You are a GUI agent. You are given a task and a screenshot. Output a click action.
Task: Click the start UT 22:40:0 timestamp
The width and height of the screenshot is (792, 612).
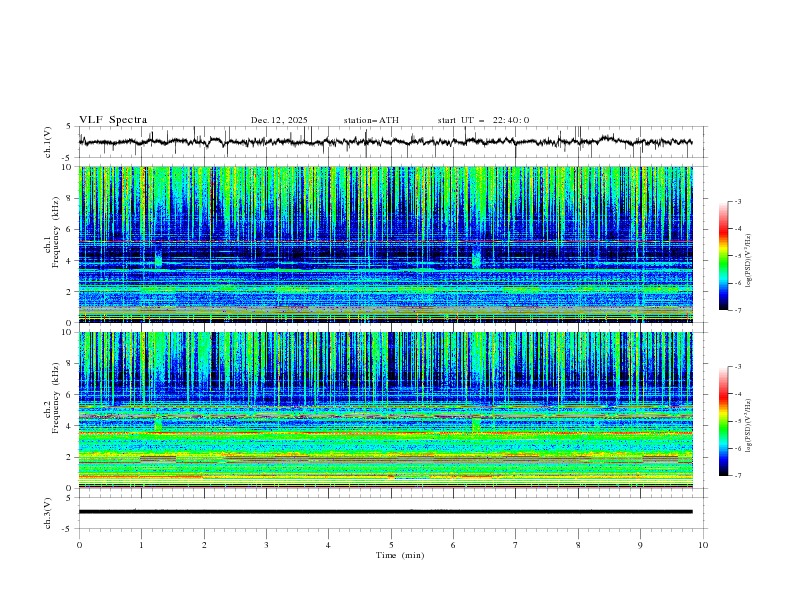483,120
